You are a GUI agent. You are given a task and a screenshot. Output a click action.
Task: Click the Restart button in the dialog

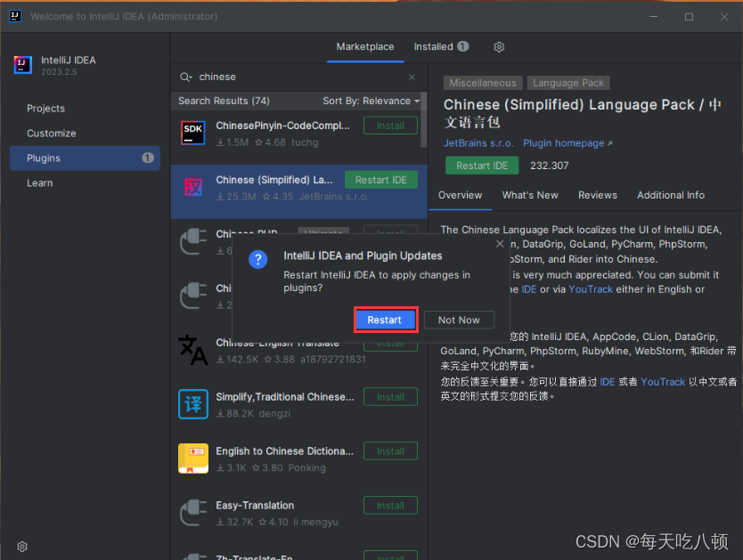tap(385, 320)
